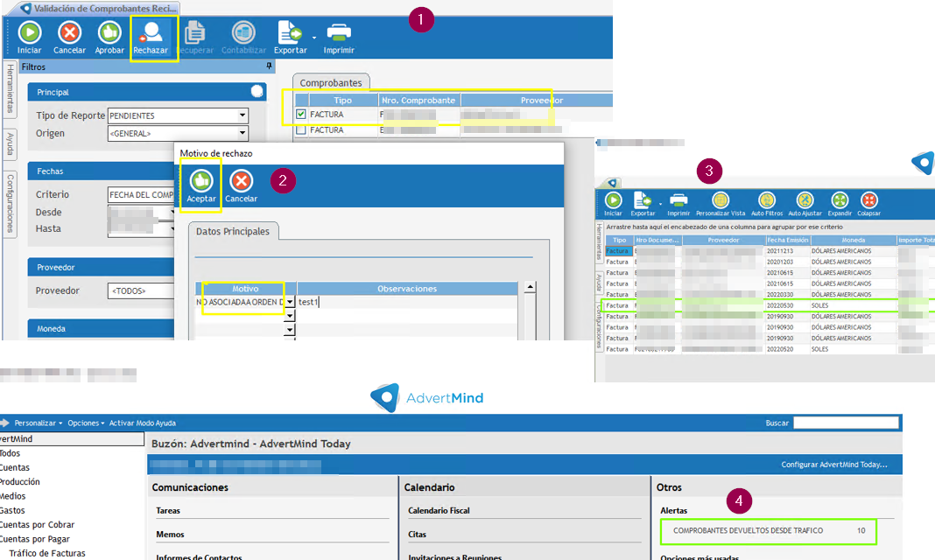Open the third Motivo row dropdown arrow
Image resolution: width=935 pixels, height=560 pixels.
pos(290,330)
